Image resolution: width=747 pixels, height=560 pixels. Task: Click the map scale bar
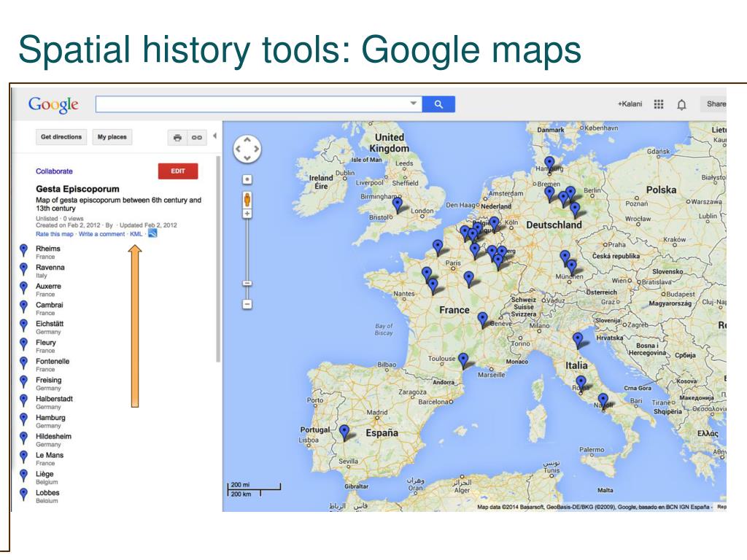pos(254,489)
